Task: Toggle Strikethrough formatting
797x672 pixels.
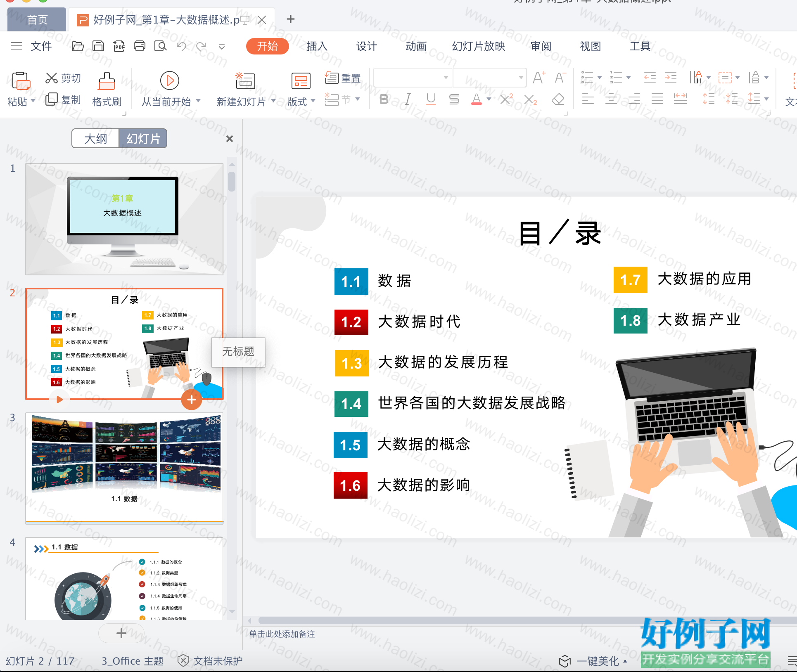Action: click(x=454, y=99)
